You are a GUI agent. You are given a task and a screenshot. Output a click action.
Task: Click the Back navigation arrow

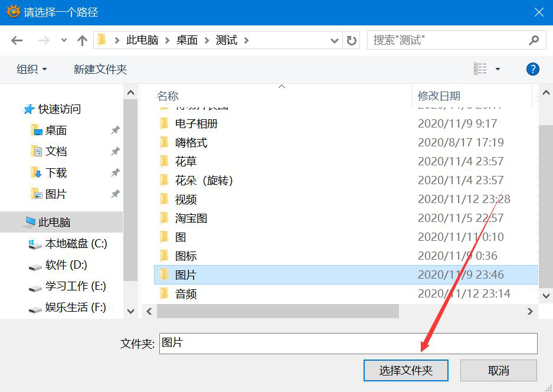pyautogui.click(x=17, y=41)
